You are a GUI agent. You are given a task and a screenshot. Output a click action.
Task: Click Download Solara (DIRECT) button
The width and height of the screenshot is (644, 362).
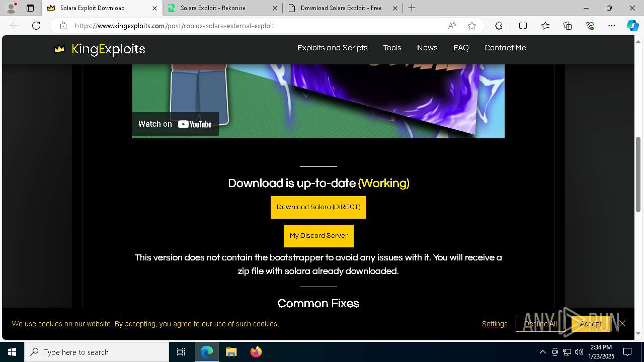coord(318,207)
